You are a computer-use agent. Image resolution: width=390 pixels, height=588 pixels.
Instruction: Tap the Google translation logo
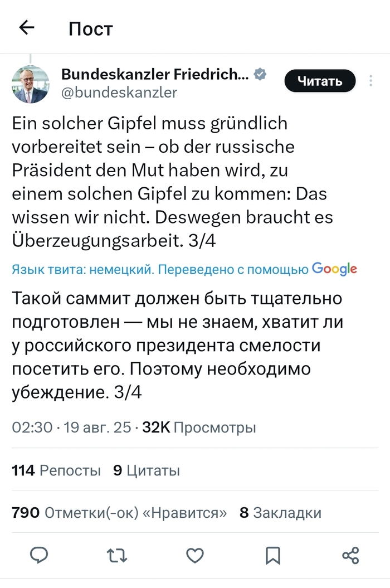(334, 270)
